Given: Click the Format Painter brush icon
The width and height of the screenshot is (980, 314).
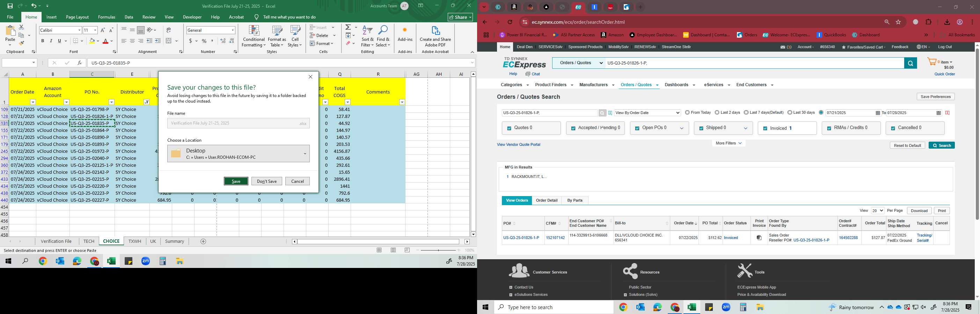Looking at the screenshot, I should click(x=21, y=43).
